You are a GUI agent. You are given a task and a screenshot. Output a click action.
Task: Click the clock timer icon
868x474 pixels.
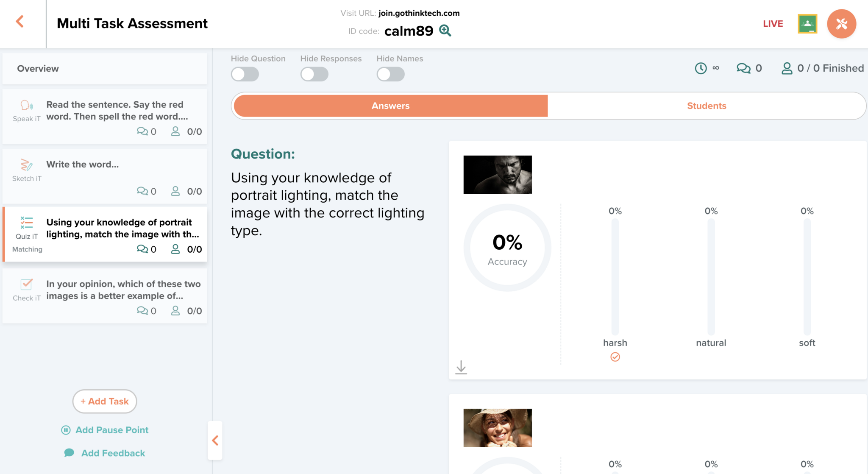701,68
